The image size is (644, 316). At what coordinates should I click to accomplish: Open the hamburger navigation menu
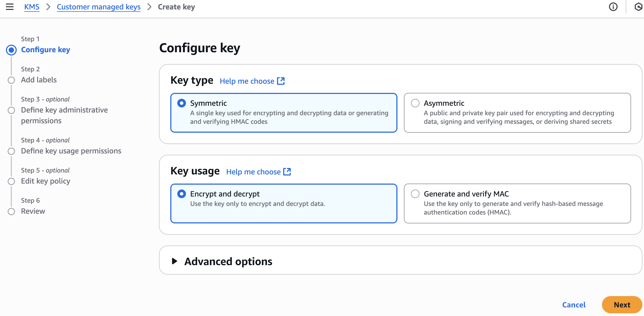(10, 7)
